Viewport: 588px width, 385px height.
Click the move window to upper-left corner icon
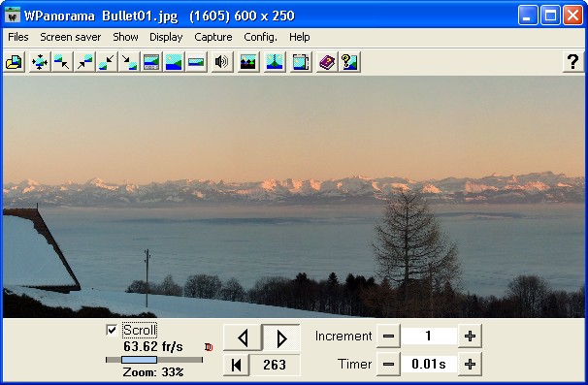[61, 61]
